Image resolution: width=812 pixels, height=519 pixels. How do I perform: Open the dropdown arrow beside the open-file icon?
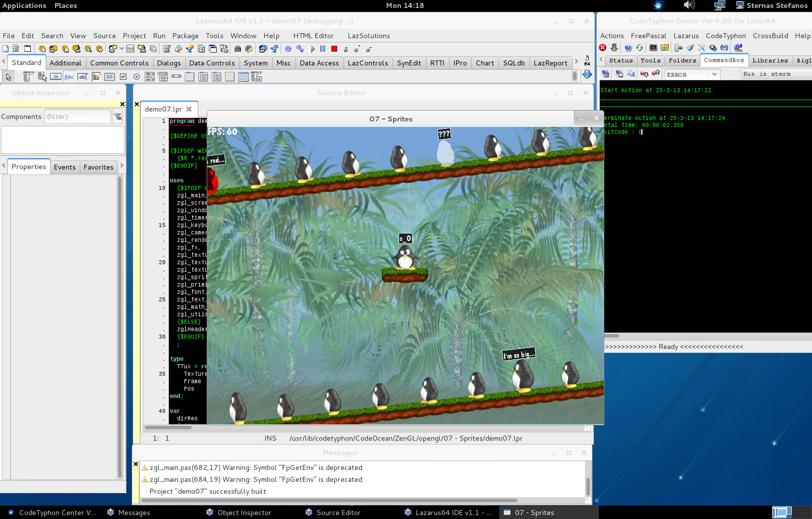click(x=121, y=49)
